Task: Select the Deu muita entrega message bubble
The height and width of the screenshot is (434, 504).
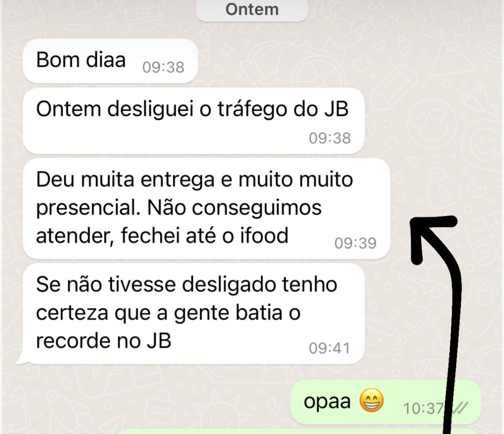Action: 207,209
